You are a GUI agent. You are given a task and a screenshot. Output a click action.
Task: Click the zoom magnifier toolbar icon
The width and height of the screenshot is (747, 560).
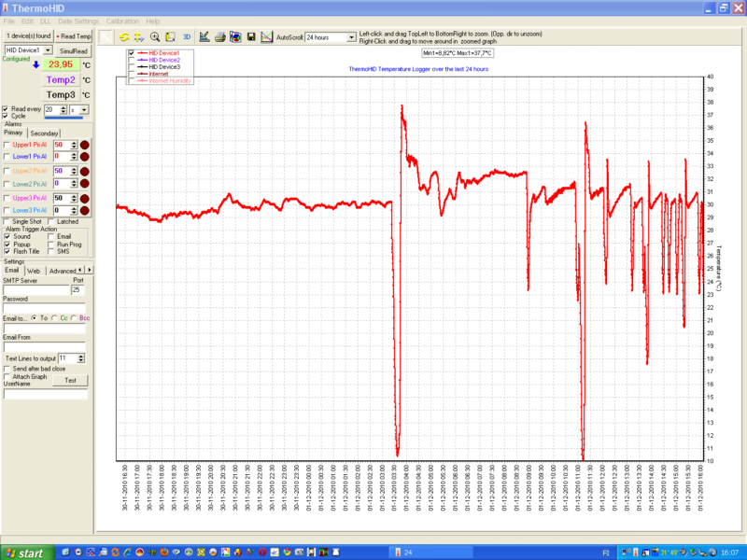point(155,37)
